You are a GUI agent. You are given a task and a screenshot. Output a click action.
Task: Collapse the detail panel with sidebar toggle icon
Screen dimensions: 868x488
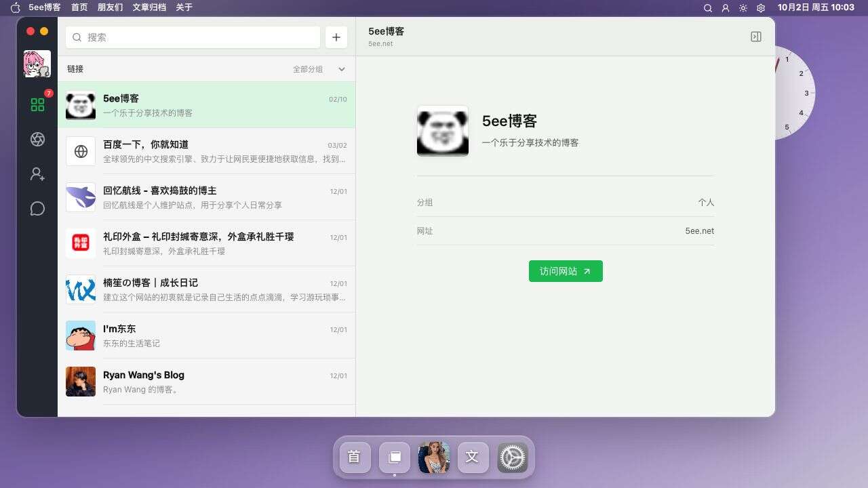(x=756, y=37)
